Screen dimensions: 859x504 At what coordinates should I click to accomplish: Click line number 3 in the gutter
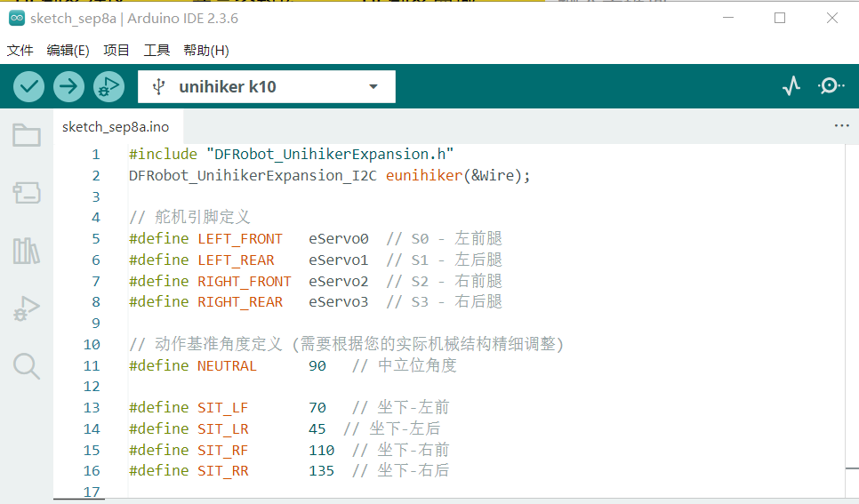pyautogui.click(x=96, y=196)
